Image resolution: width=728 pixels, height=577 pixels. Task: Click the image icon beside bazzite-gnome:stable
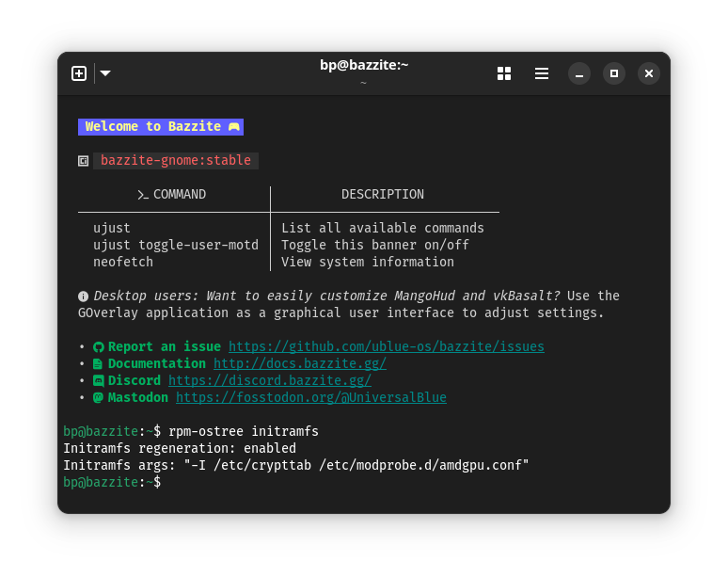[84, 161]
